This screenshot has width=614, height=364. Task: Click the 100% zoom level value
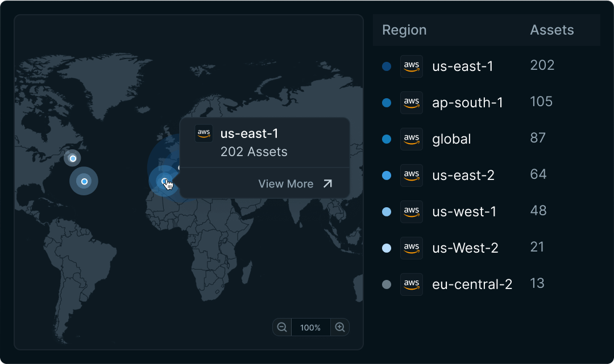point(310,327)
